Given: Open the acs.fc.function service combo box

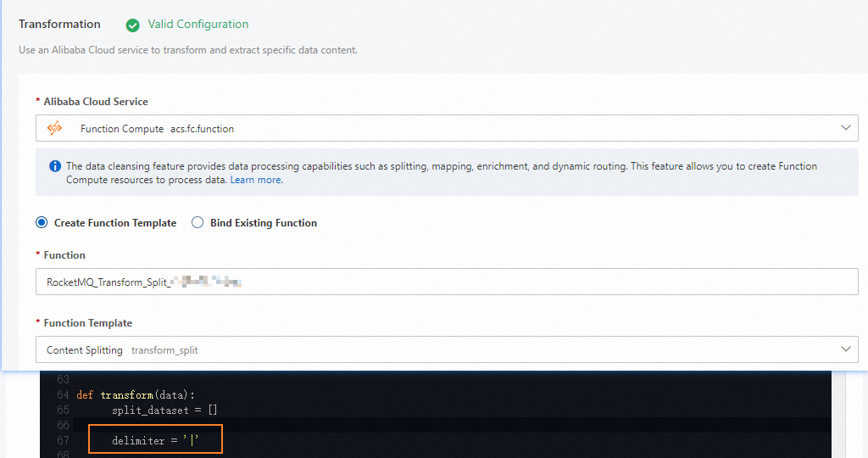Looking at the screenshot, I should pos(424,128).
